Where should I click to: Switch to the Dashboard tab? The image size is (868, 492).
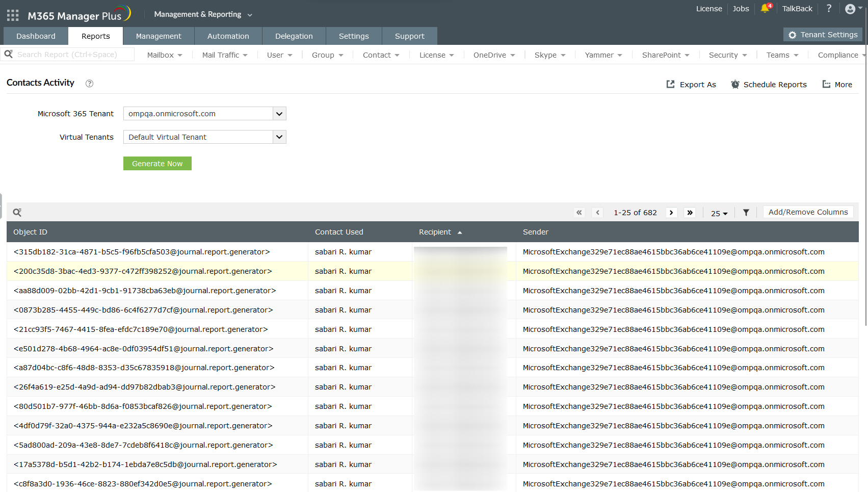pyautogui.click(x=36, y=36)
